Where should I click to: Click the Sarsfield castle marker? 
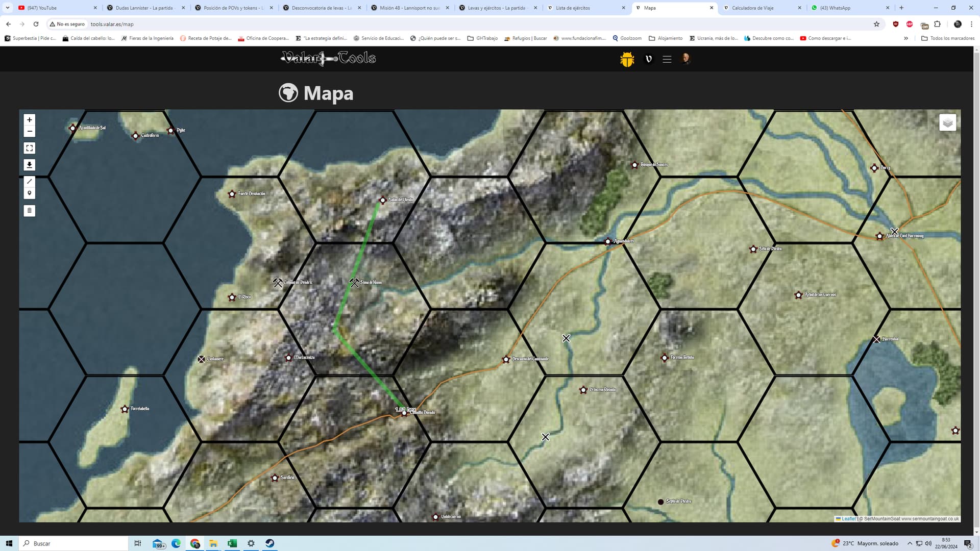pos(275,478)
